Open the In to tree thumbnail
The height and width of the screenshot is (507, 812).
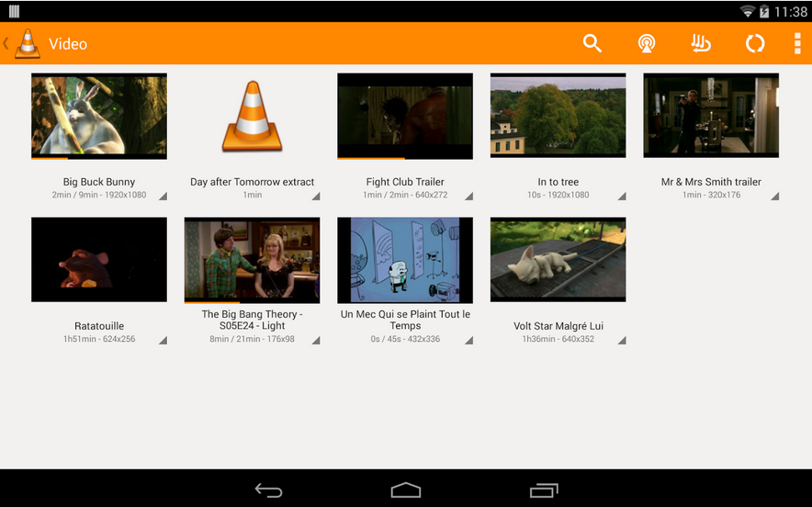[558, 115]
